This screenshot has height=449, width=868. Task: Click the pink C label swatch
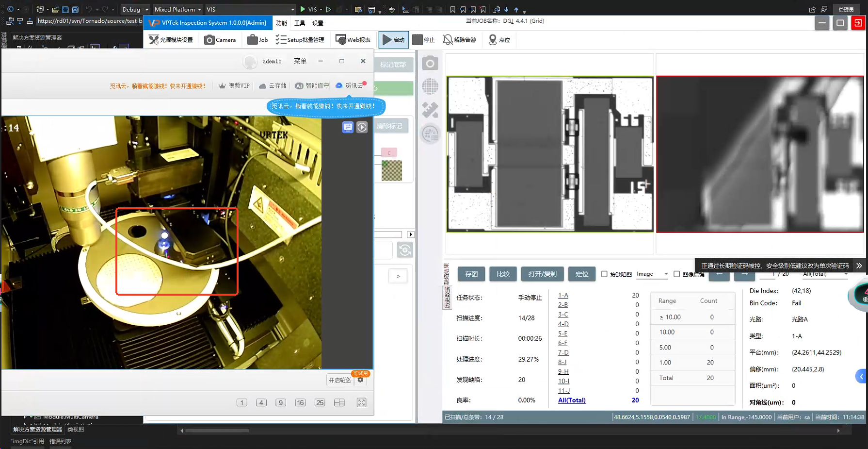[x=389, y=153]
